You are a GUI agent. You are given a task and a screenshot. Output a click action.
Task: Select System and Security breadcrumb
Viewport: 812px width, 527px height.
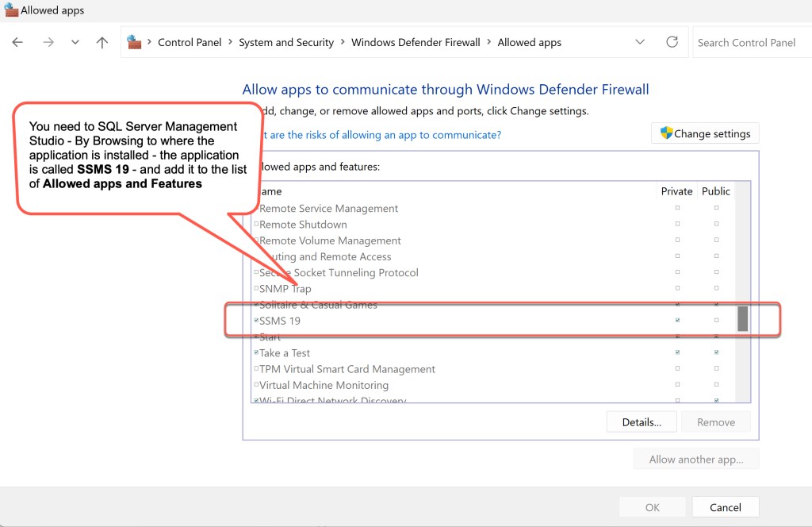286,43
